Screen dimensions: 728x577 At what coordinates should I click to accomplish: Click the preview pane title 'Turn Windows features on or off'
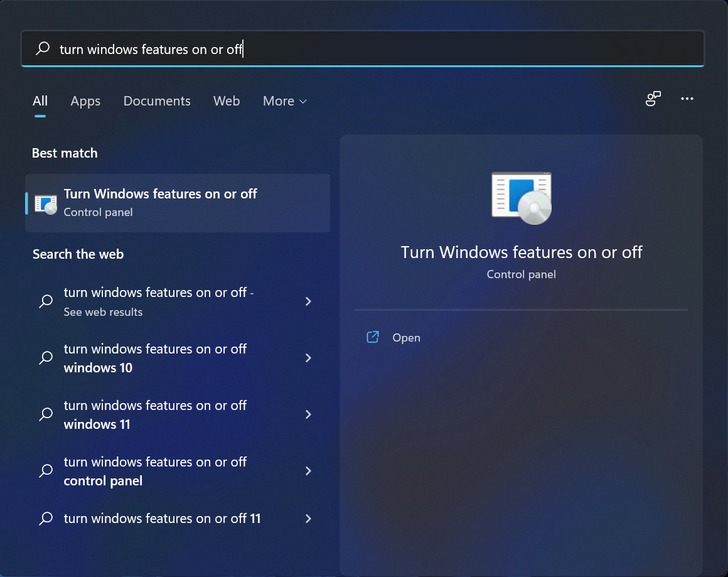tap(522, 252)
